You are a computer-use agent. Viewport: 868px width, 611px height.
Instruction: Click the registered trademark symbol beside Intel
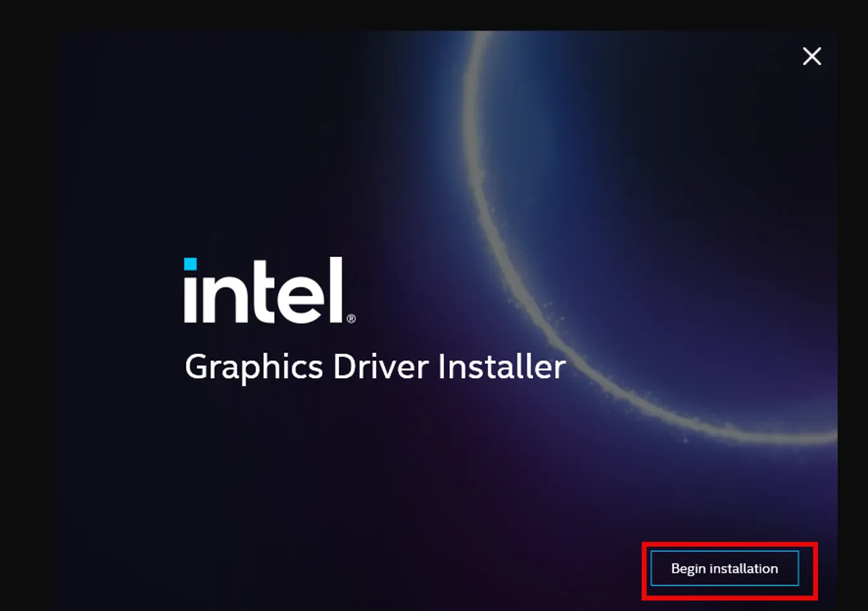(351, 317)
